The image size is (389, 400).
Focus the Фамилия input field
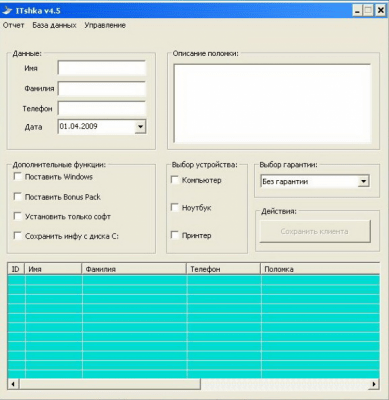(x=102, y=89)
